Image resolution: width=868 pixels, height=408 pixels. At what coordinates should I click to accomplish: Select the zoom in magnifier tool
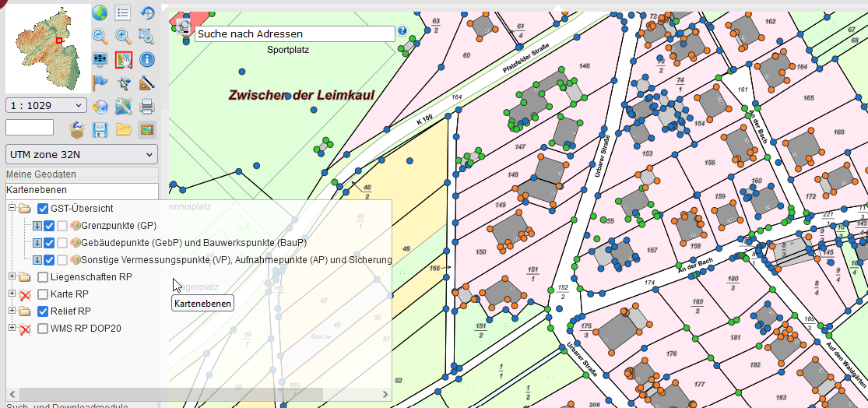point(124,36)
